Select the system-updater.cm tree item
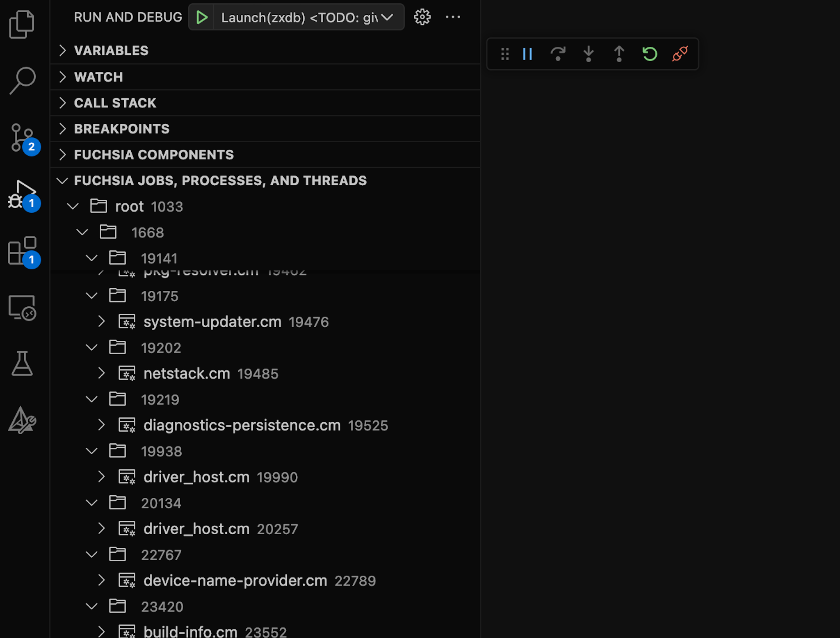The image size is (840, 638). coord(212,321)
